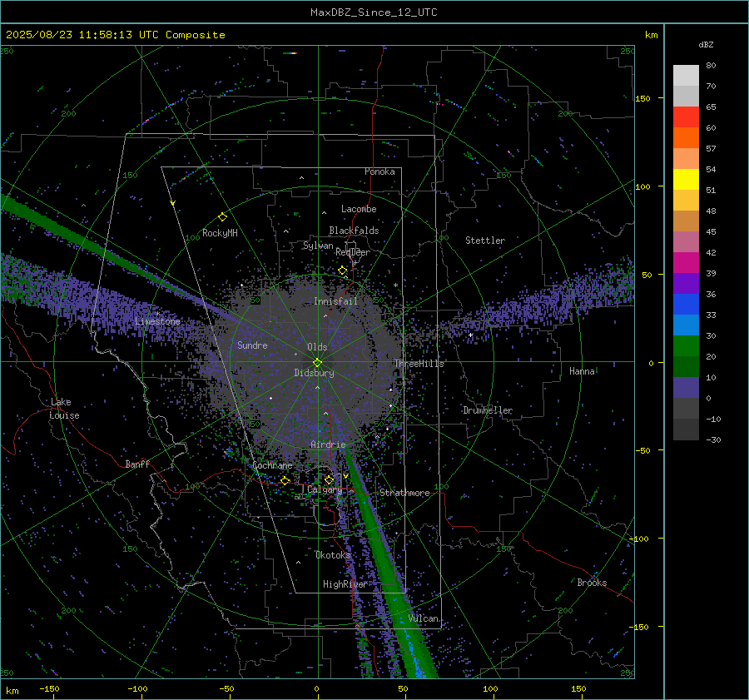Click the Drumheller label
The image size is (749, 700).
click(488, 410)
